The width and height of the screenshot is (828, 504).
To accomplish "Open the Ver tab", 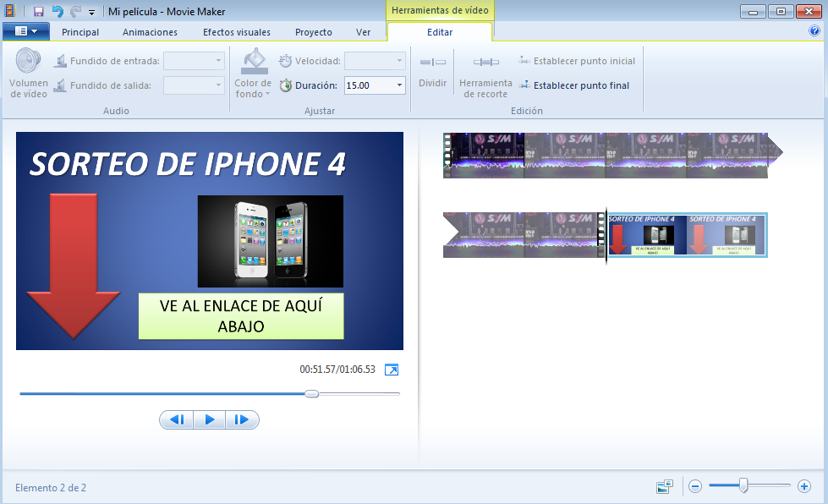I will point(364,32).
